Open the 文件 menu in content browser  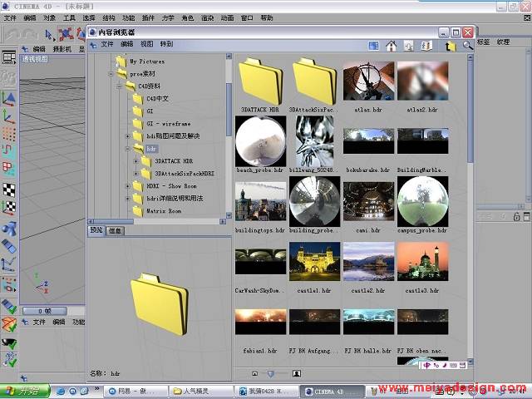point(107,44)
